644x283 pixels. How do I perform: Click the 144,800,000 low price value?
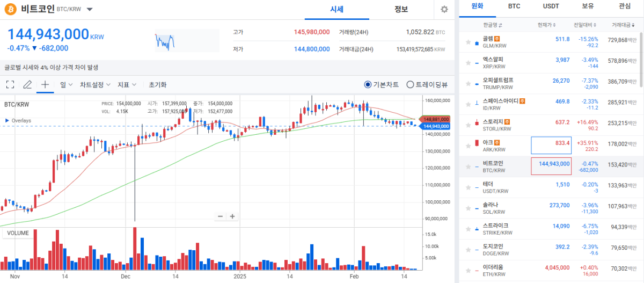(312, 49)
